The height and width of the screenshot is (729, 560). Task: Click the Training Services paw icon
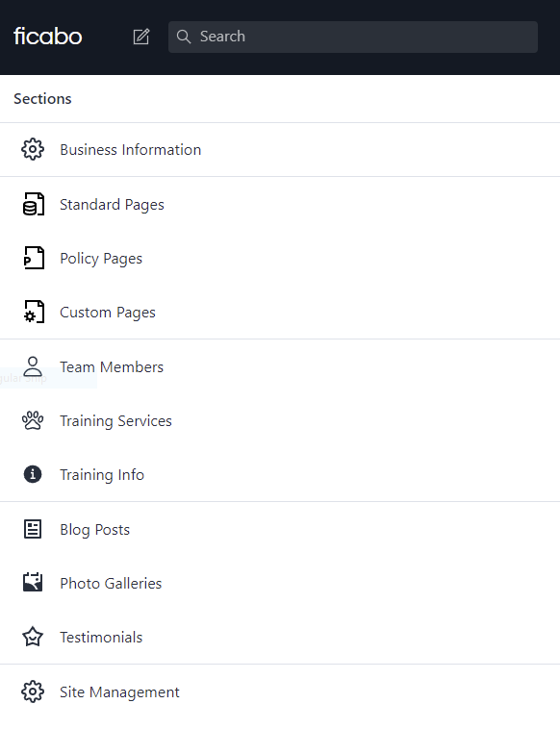[x=33, y=420]
